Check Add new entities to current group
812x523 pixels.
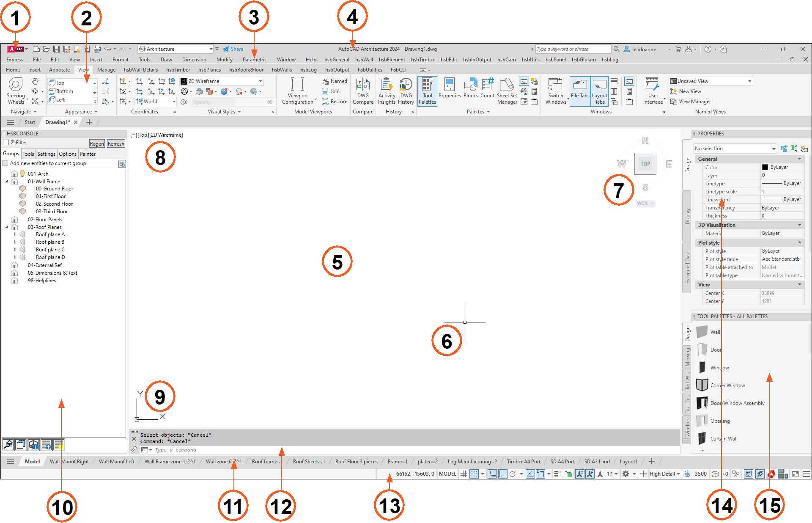click(x=5, y=163)
